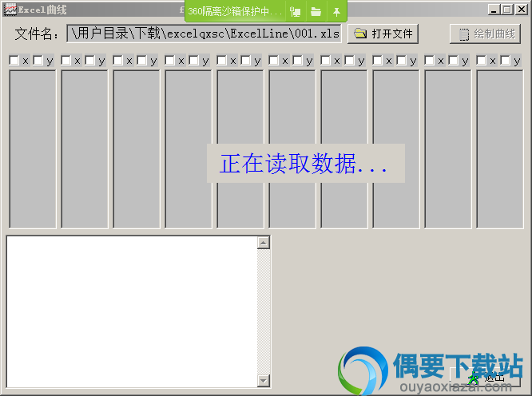Check the x box of the sixth column
This screenshot has height=396, width=532.
pos(273,61)
